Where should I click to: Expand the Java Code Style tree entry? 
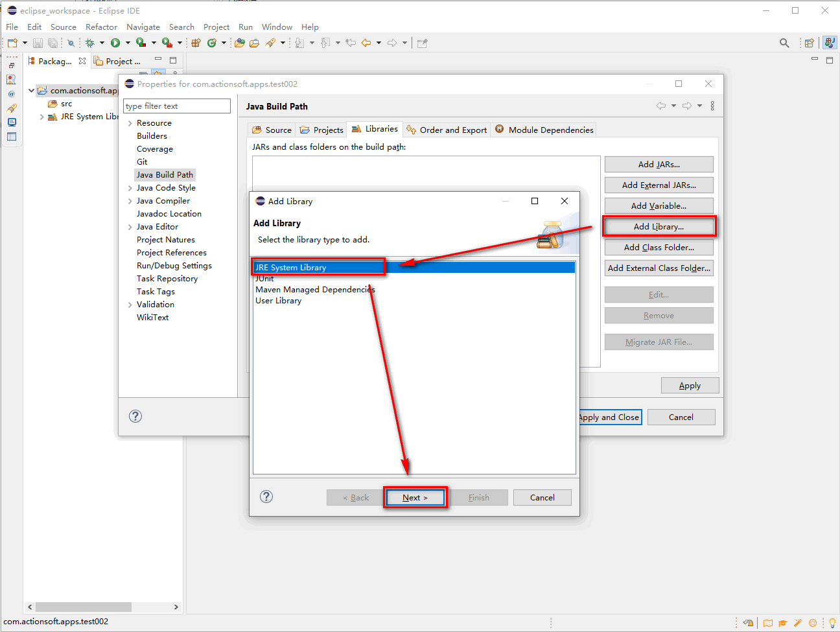[x=130, y=187]
